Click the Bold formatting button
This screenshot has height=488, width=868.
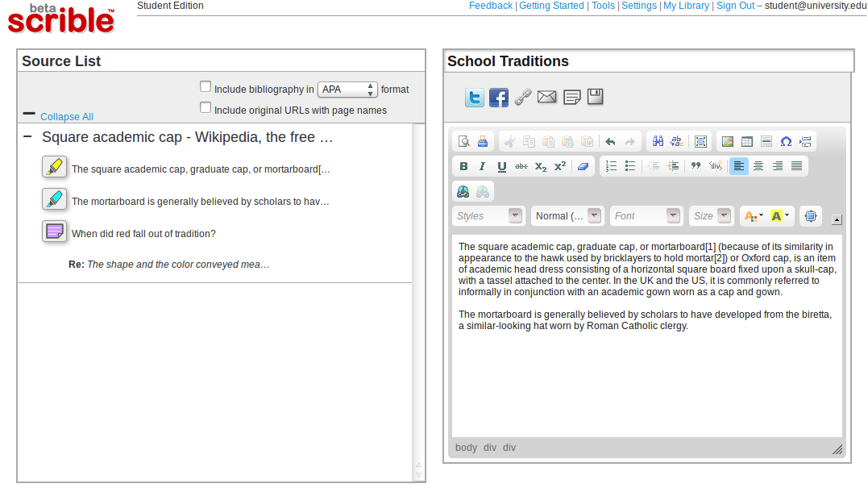[x=464, y=166]
